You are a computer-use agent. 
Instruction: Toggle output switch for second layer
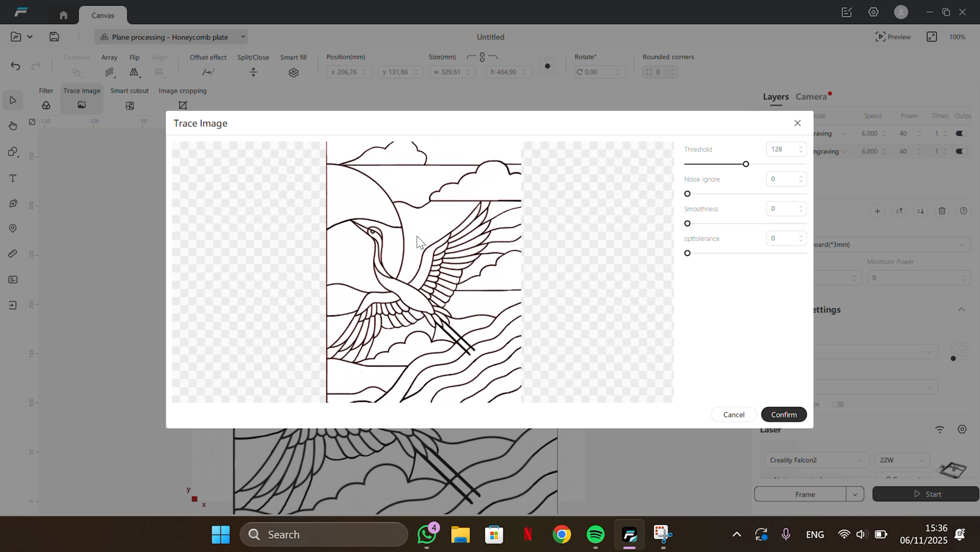[x=961, y=151]
